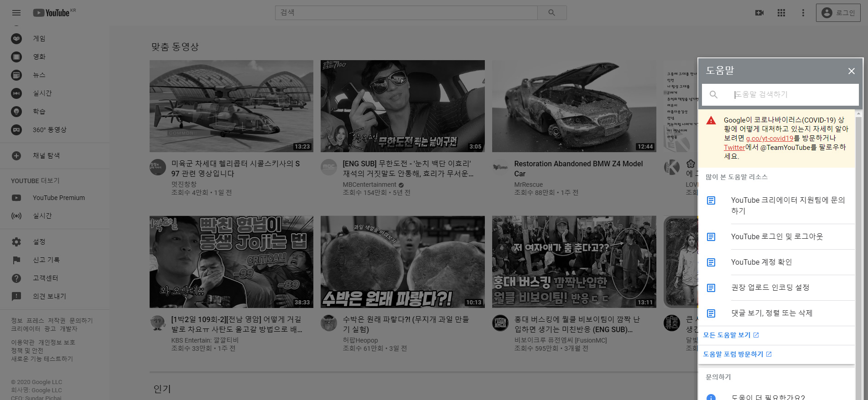Open the BMW Z4 restoration thumbnail
Image resolution: width=868 pixels, height=400 pixels.
pos(574,106)
